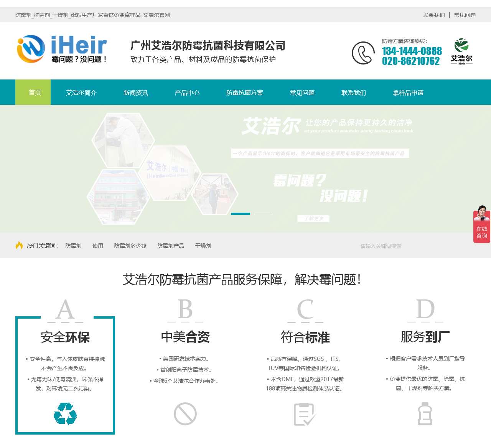Click the 使用 hot keyword
This screenshot has height=448, width=491.
98,246
